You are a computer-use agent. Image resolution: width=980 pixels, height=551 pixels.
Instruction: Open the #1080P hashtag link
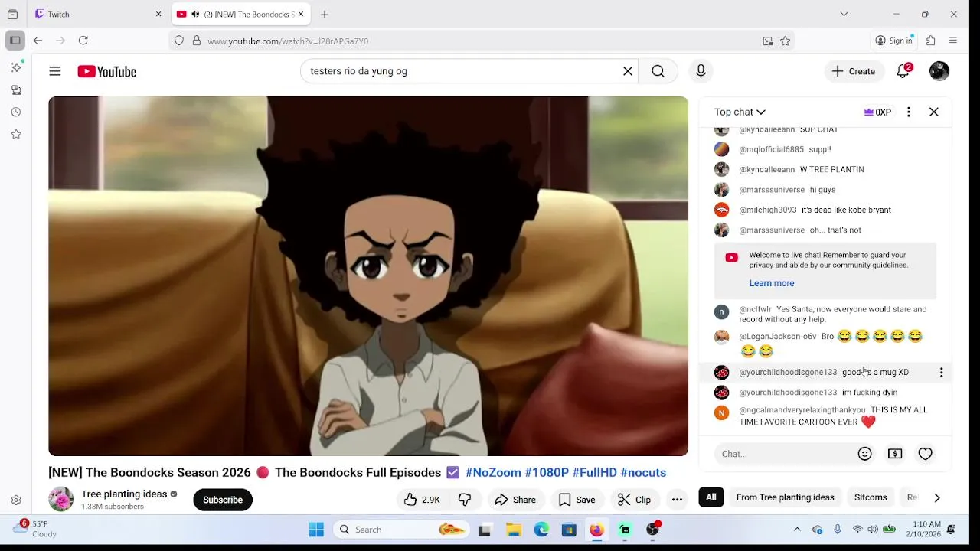547,473
